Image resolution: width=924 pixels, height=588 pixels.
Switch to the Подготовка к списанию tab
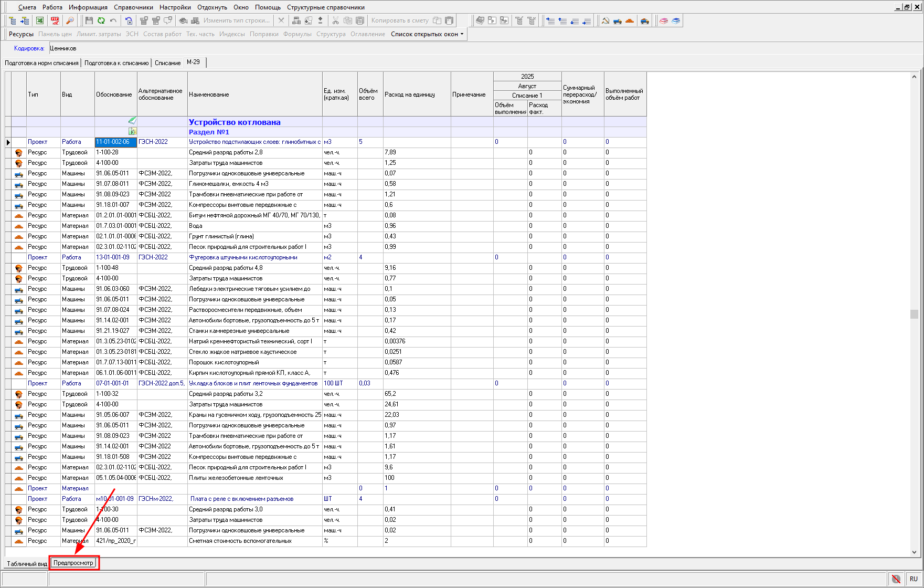tap(116, 63)
